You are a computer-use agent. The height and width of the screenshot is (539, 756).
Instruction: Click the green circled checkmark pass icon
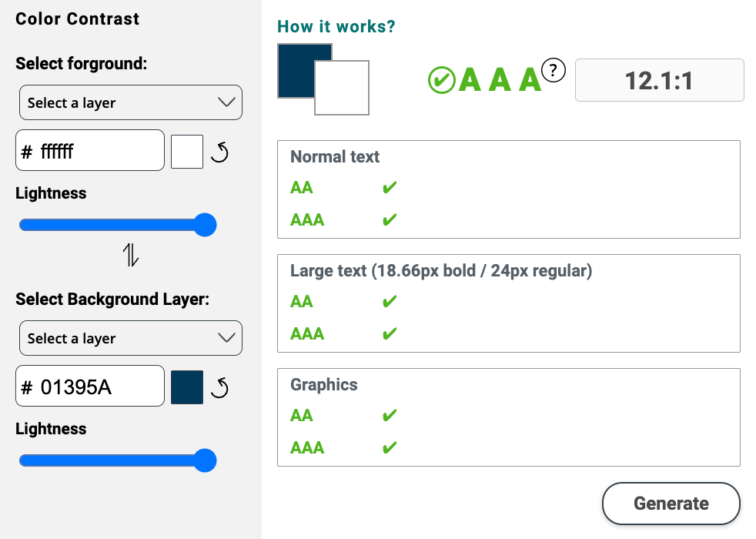442,80
